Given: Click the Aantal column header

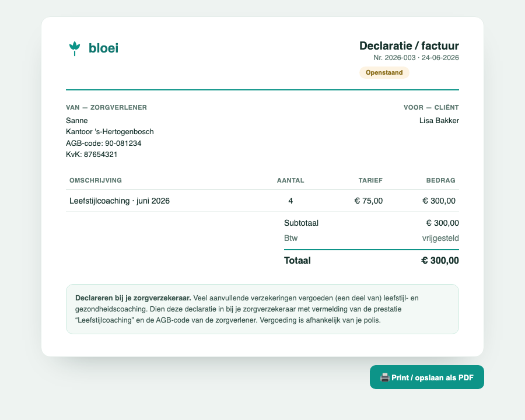Looking at the screenshot, I should pyautogui.click(x=290, y=180).
